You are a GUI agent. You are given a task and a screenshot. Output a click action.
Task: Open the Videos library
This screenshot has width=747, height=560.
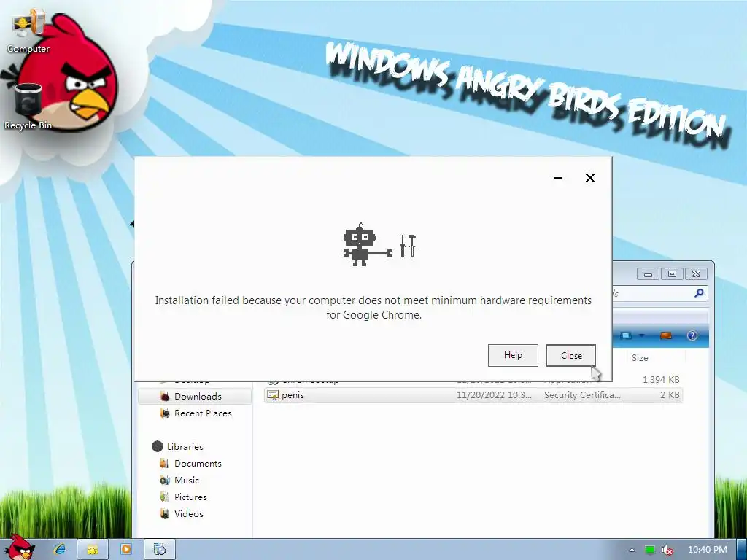[189, 514]
